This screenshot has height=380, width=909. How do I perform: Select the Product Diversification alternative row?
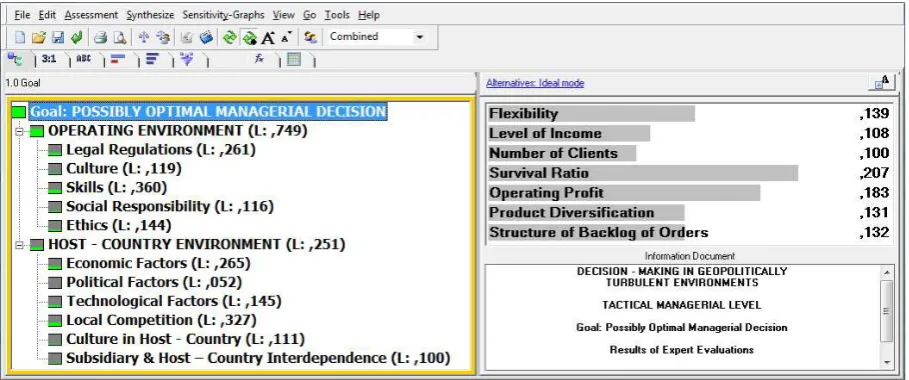(689, 212)
